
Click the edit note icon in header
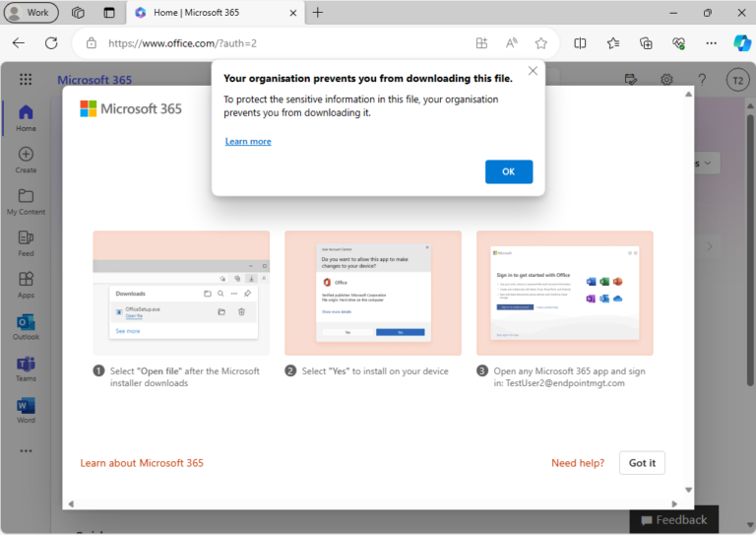click(x=631, y=79)
